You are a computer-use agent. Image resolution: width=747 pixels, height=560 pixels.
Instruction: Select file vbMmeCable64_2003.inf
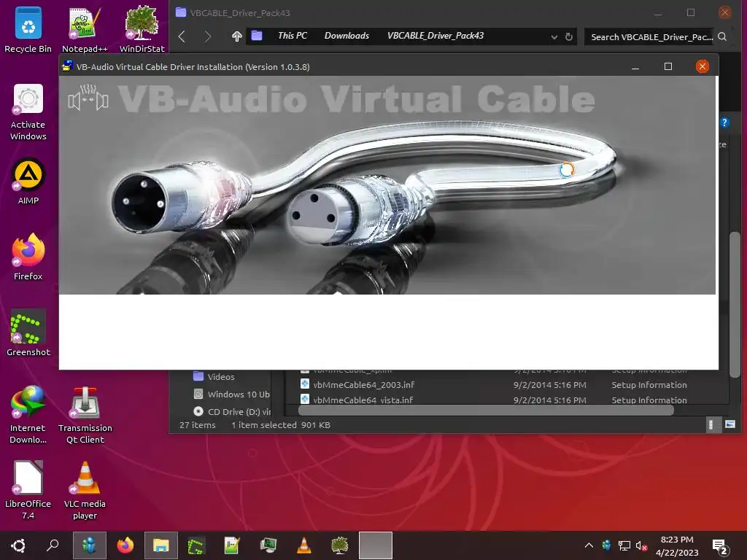363,385
